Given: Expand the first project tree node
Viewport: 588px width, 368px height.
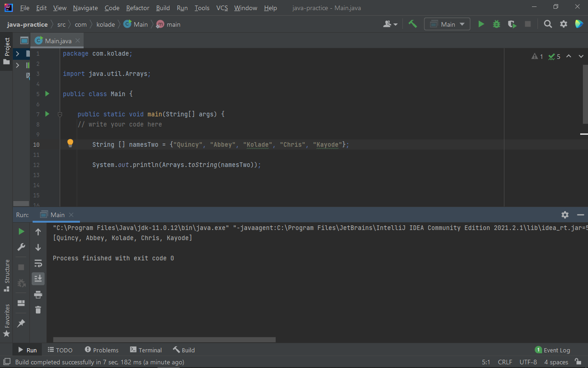Looking at the screenshot, I should click(x=17, y=54).
